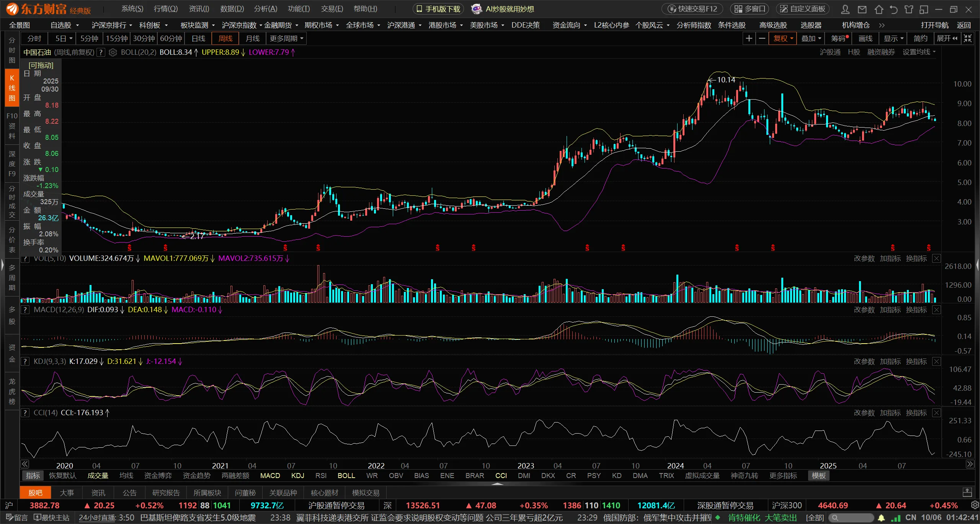Image resolution: width=980 pixels, height=524 pixels.
Task: Switch to the 月线 monthly tab
Action: (x=252, y=38)
